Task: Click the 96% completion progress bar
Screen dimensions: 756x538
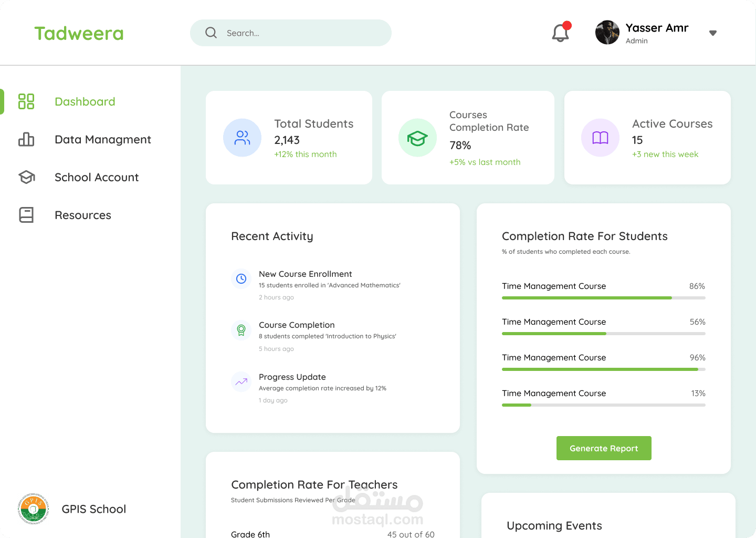Action: [604, 369]
